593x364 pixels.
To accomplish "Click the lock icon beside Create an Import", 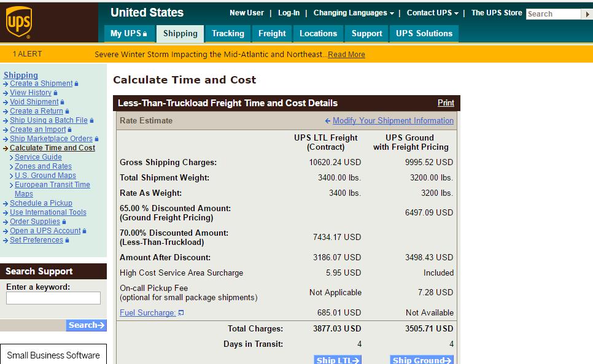I will point(69,130).
